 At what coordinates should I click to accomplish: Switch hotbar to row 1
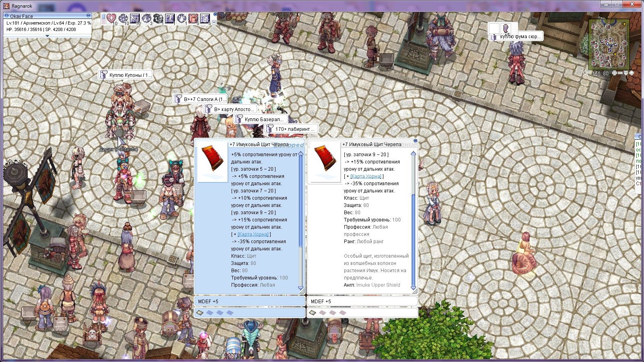(x=104, y=16)
